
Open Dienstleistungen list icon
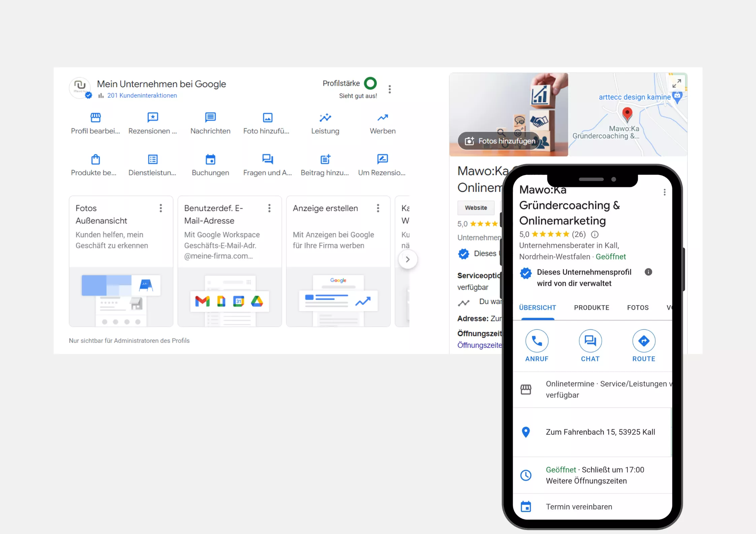153,159
